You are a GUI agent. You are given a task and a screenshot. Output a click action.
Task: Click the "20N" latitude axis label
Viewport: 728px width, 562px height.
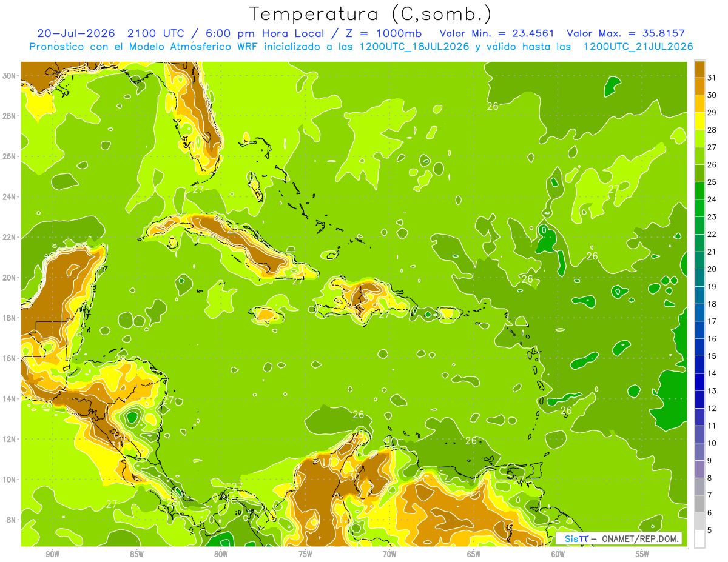point(10,277)
